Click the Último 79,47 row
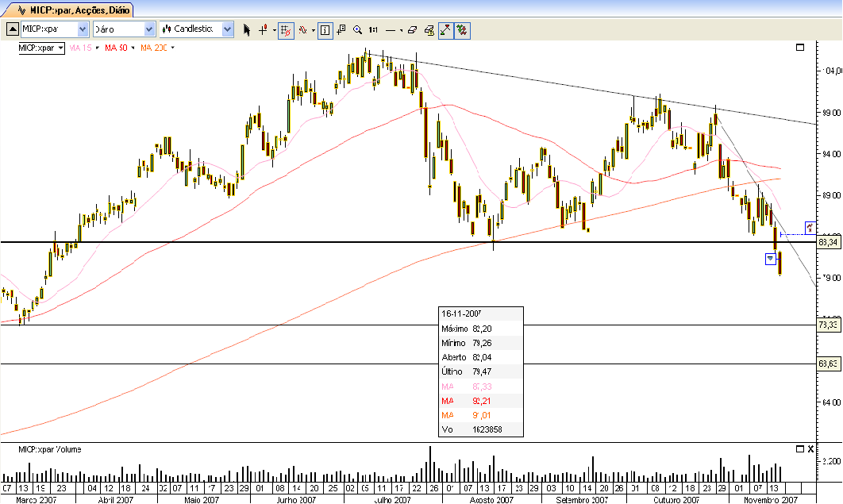 [x=481, y=371]
